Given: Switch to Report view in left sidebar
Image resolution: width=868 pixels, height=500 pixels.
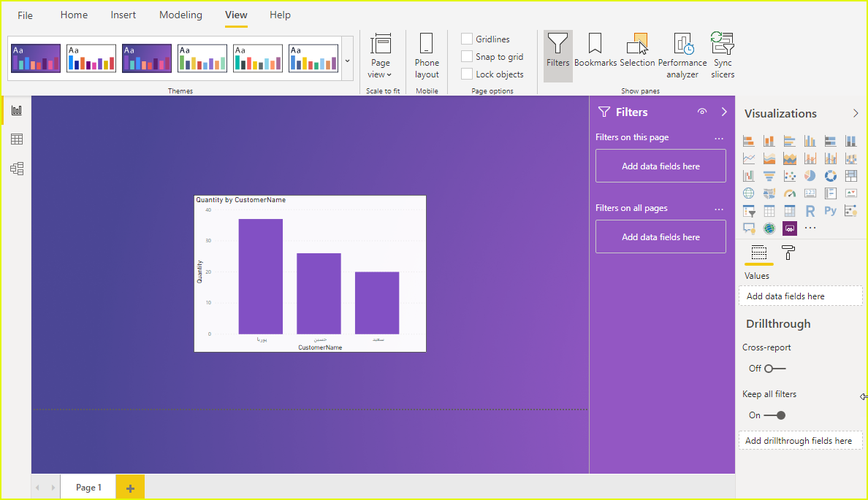Looking at the screenshot, I should click(x=17, y=110).
